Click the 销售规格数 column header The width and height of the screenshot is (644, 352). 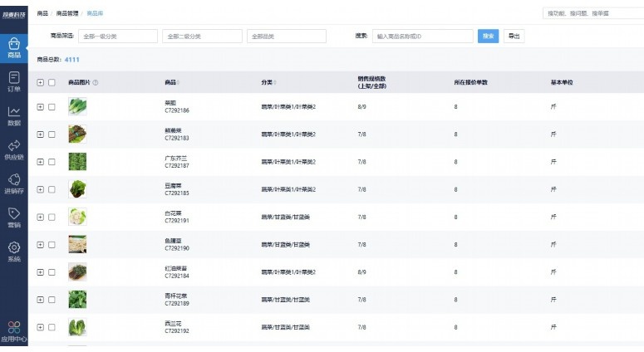point(371,82)
